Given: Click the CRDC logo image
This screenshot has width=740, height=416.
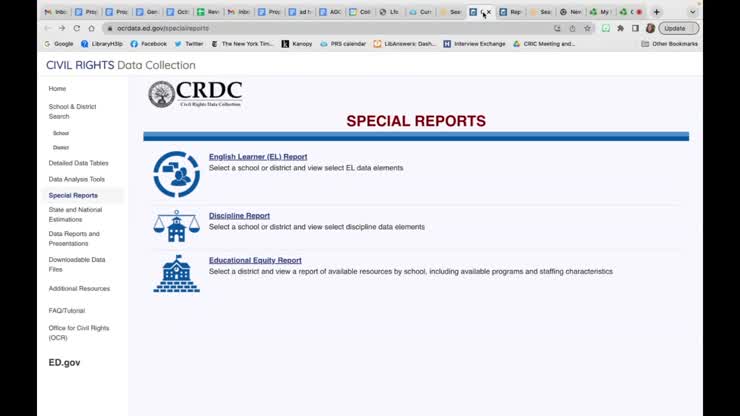Looking at the screenshot, I should coord(195,94).
